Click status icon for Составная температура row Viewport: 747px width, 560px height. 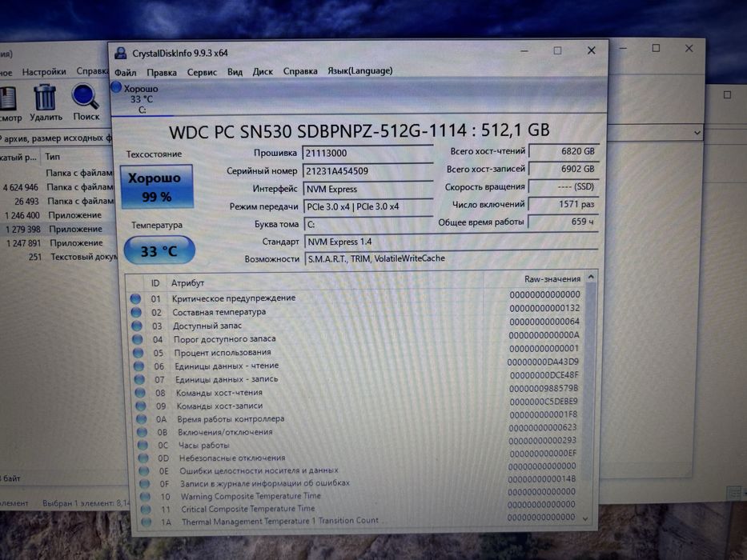[136, 312]
